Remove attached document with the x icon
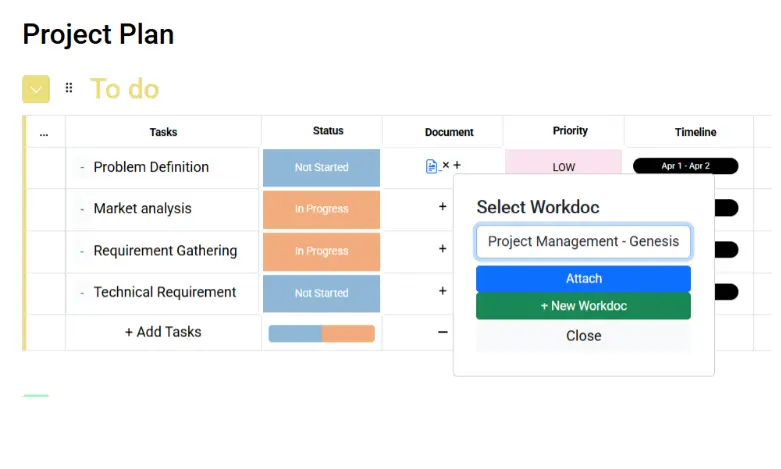781x469 pixels. [x=446, y=165]
